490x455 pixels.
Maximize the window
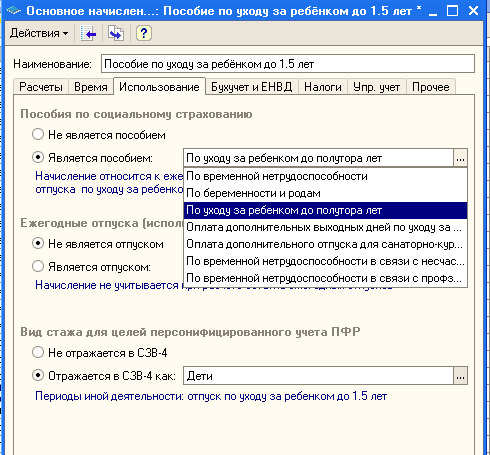(x=452, y=11)
